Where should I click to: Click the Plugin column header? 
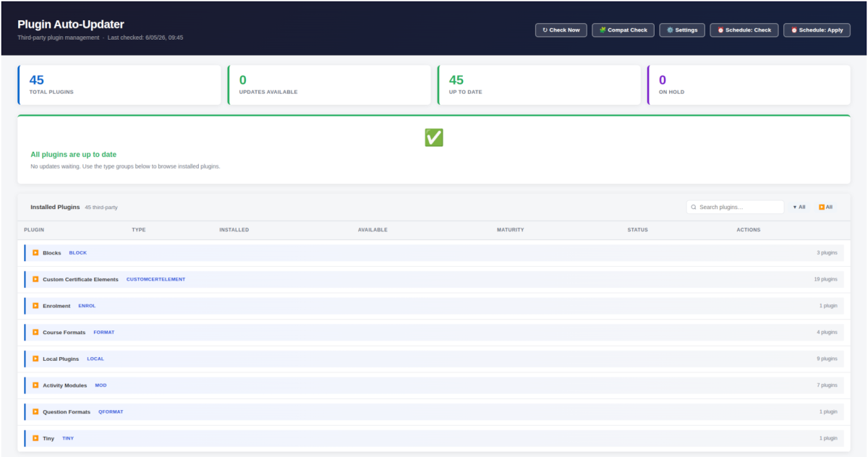34,230
